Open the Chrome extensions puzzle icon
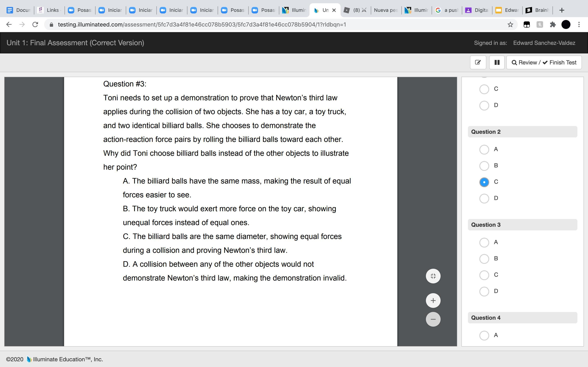Screen dimensions: 588x367 (x=552, y=24)
